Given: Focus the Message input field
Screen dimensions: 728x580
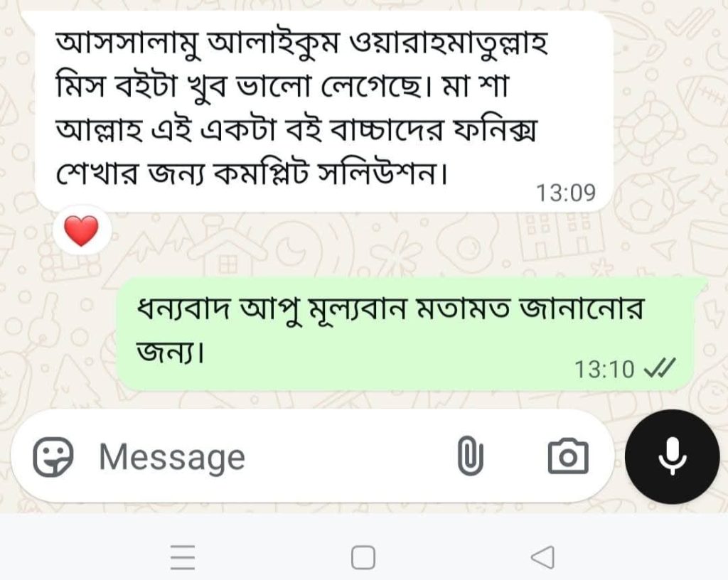Looking at the screenshot, I should pyautogui.click(x=274, y=456).
